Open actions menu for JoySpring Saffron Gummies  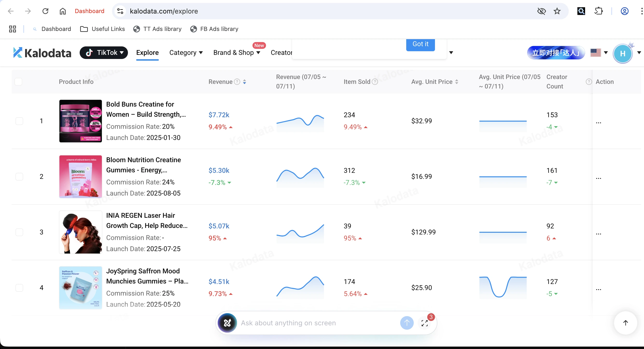[599, 289]
